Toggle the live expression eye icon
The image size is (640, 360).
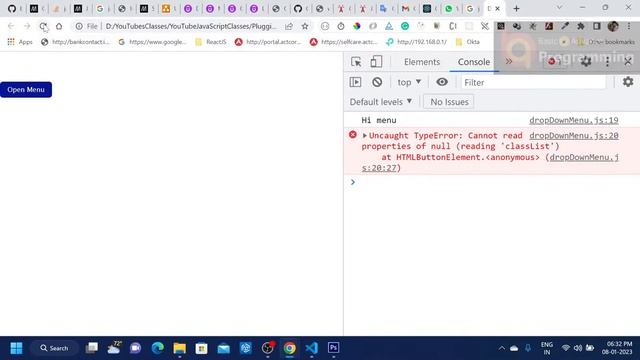tap(442, 82)
